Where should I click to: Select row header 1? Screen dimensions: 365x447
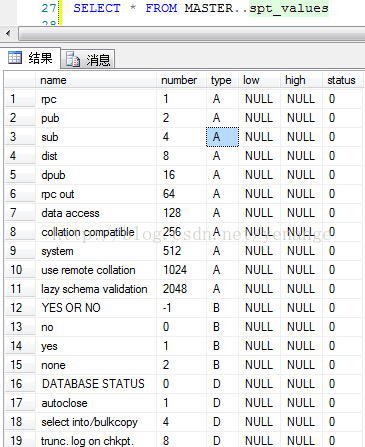click(20, 99)
